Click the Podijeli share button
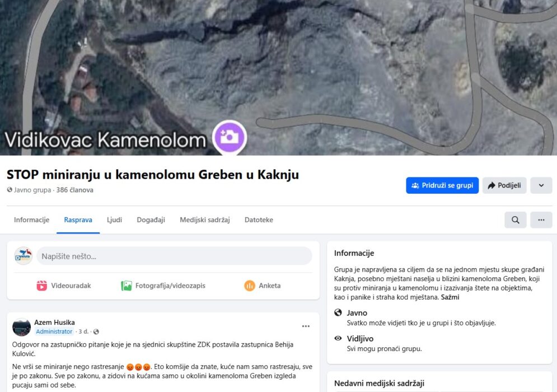This screenshot has height=392, width=557. coord(504,185)
